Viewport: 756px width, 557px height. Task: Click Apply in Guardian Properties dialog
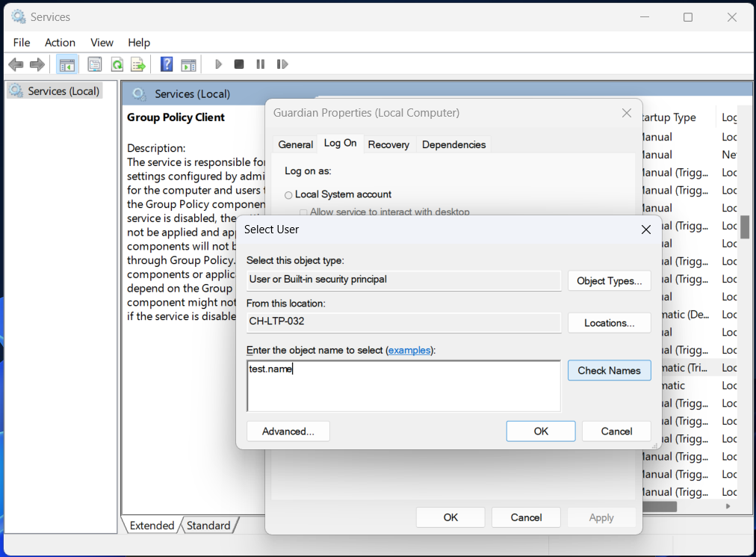click(601, 517)
